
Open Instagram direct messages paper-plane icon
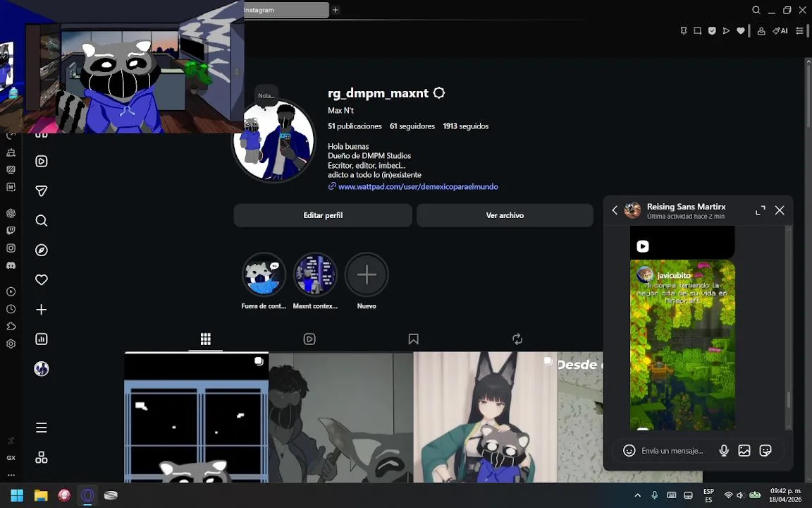pos(42,190)
